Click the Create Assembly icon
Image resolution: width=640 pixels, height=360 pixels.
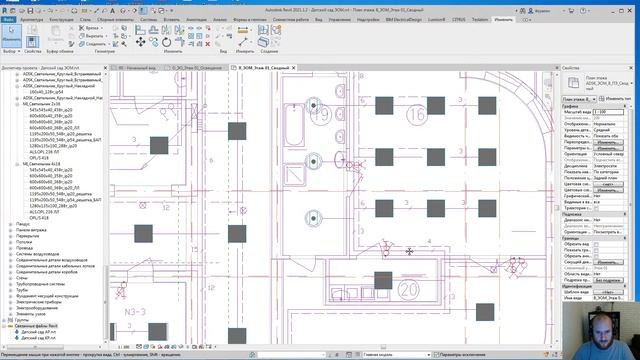coord(263,30)
